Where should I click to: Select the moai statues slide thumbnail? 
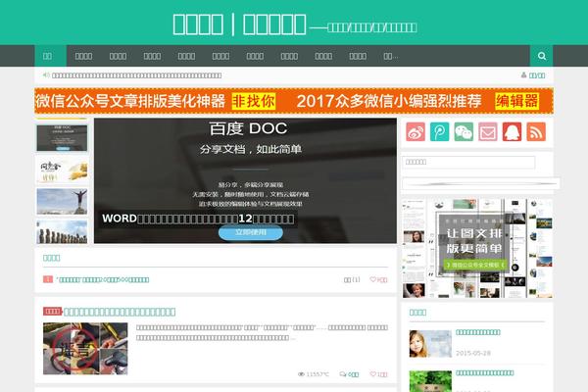pyautogui.click(x=62, y=232)
